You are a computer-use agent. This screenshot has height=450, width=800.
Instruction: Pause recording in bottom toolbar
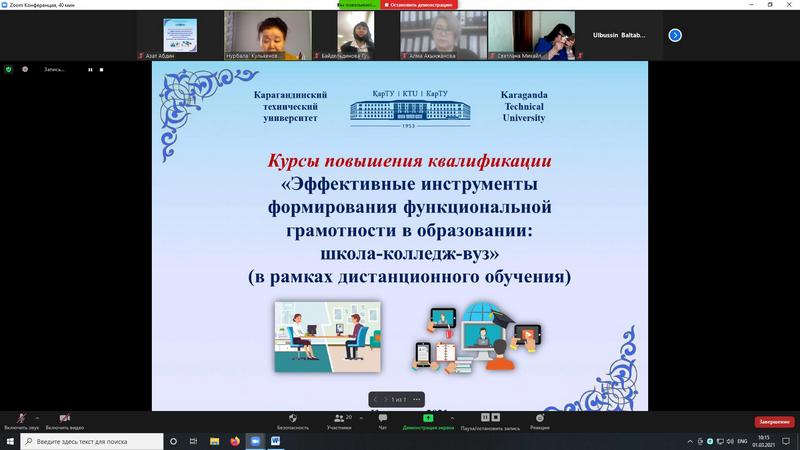(485, 417)
